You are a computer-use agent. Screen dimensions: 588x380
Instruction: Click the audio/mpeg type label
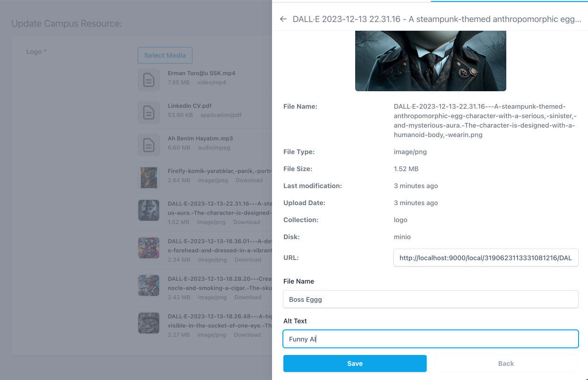(x=214, y=147)
